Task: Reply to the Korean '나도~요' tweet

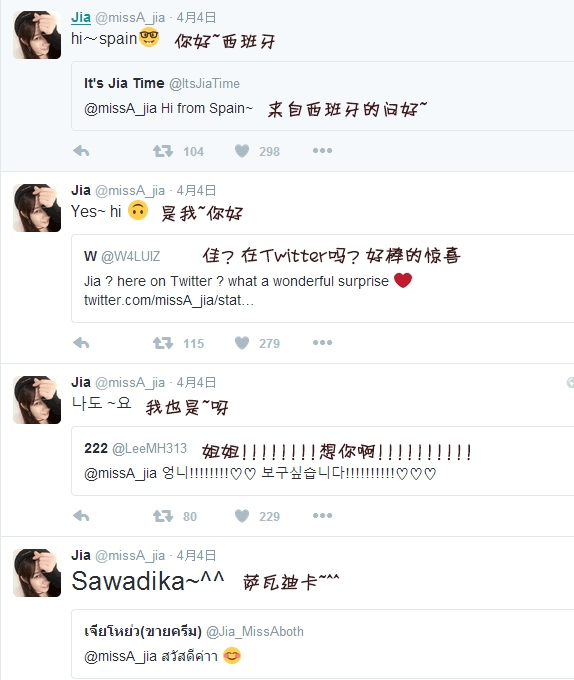Action: tap(81, 516)
